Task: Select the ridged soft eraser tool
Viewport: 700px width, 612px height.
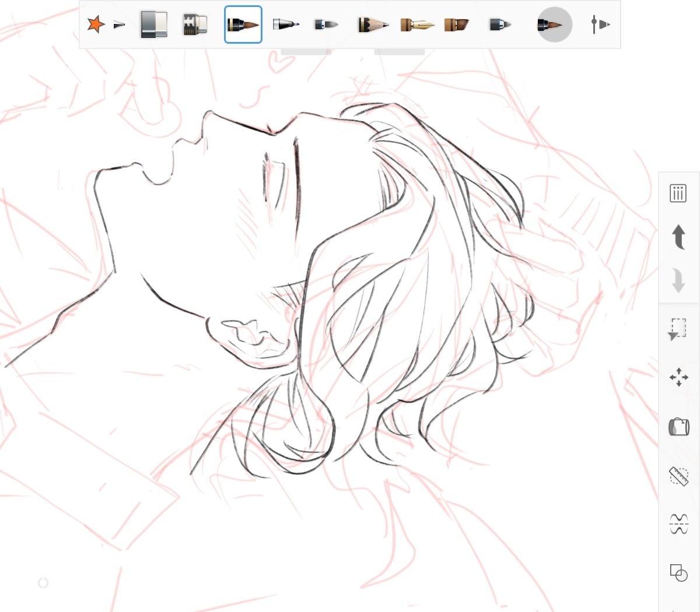Action: point(195,24)
